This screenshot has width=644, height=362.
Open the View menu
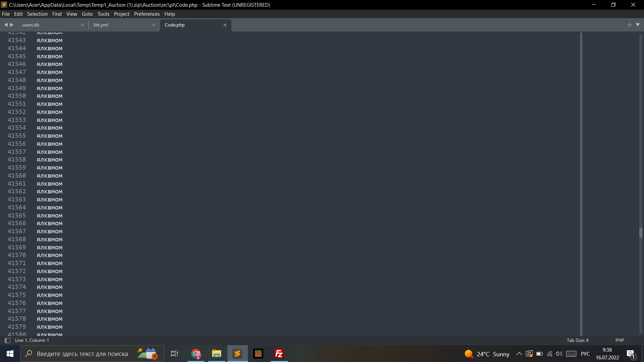coord(71,14)
